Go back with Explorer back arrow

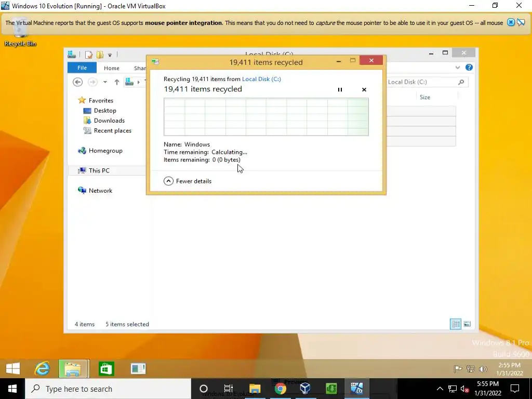pos(78,82)
